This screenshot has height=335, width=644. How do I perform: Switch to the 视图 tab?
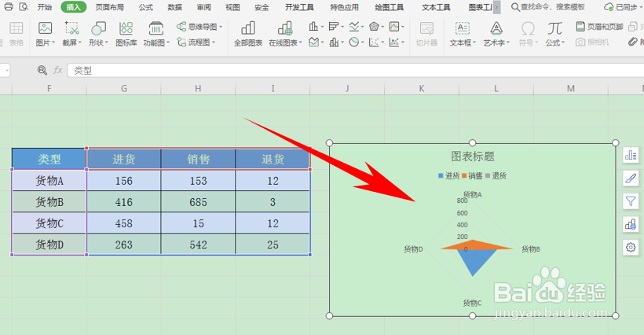click(x=232, y=7)
